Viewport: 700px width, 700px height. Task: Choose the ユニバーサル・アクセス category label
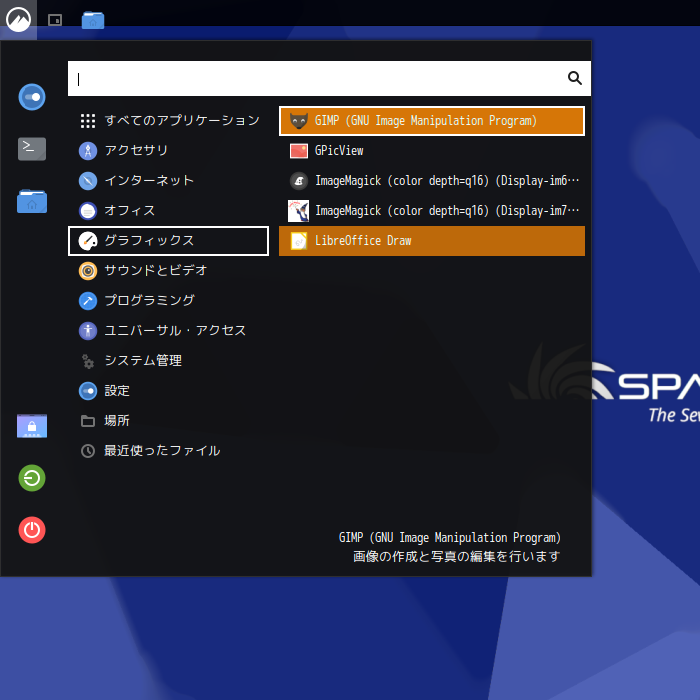point(175,330)
